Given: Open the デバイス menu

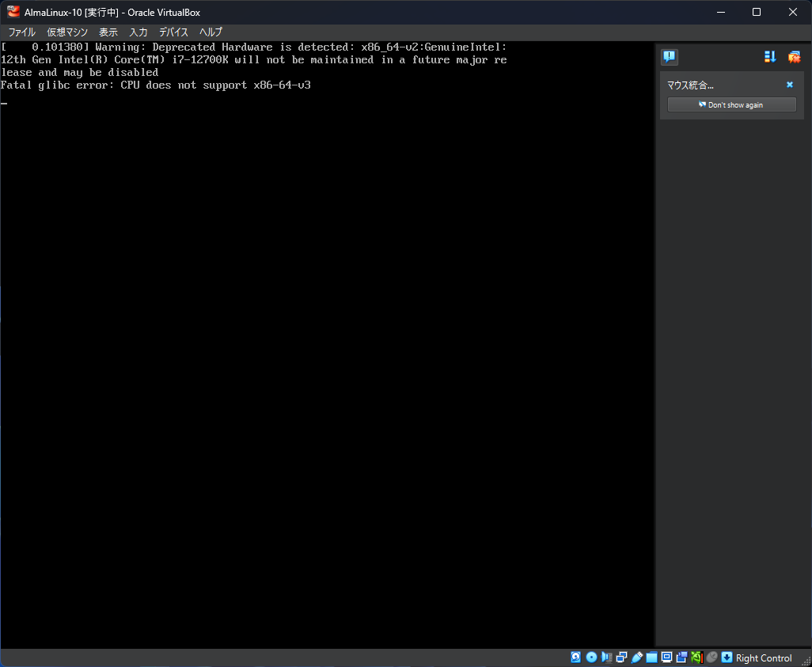Looking at the screenshot, I should click(173, 32).
